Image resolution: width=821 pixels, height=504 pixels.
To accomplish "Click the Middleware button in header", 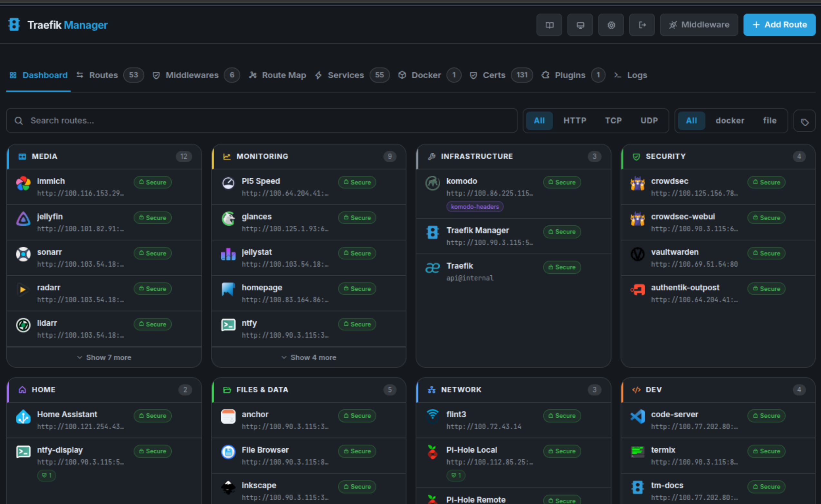I will pos(699,25).
